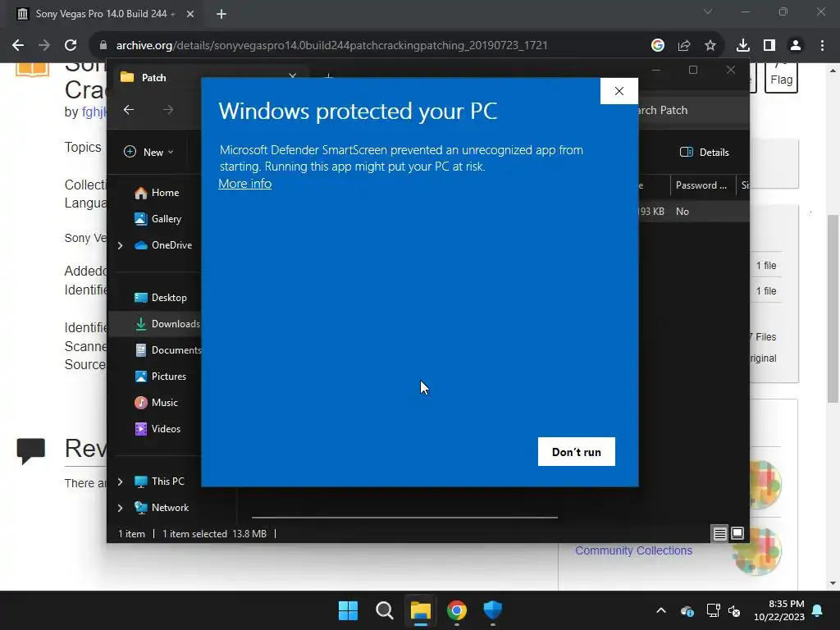Open Documents folder in sidebar
This screenshot has height=630, width=840.
coord(167,350)
